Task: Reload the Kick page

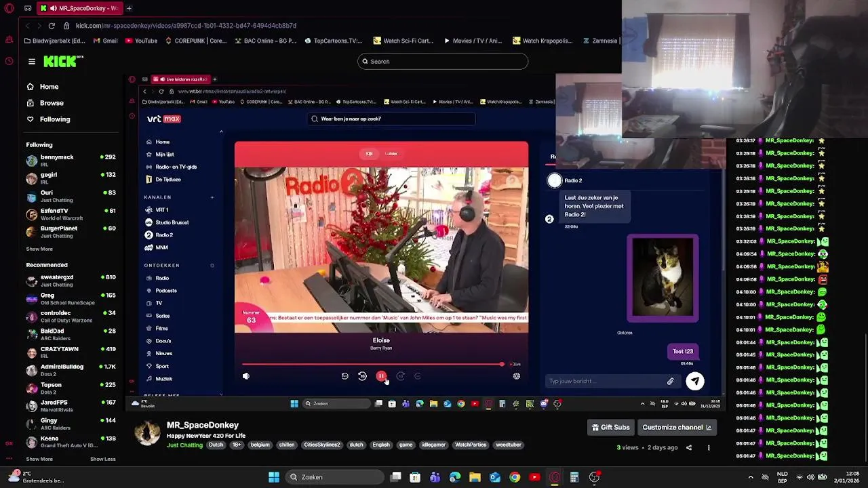Action: pos(52,26)
